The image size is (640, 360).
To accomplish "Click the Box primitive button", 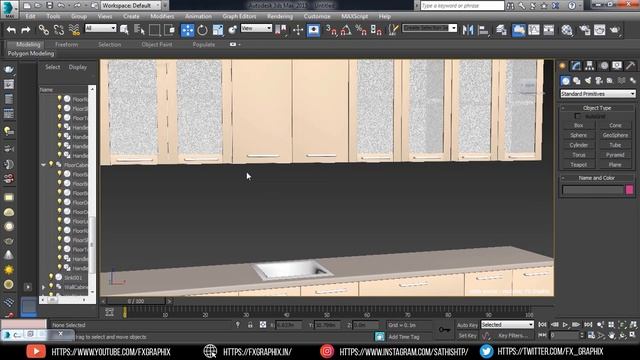I will pyautogui.click(x=578, y=125).
